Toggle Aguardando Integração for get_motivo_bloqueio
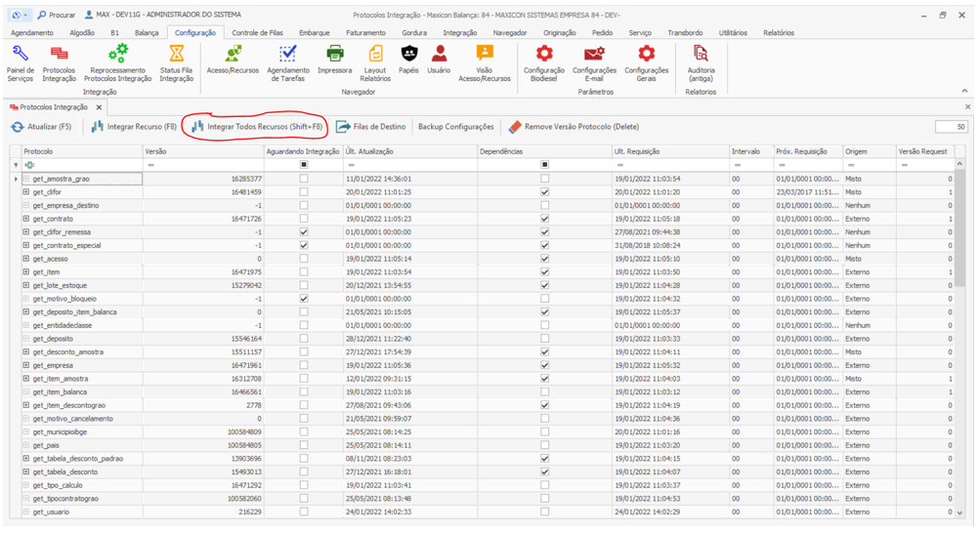Viewport: 980px width, 533px height. [x=304, y=299]
